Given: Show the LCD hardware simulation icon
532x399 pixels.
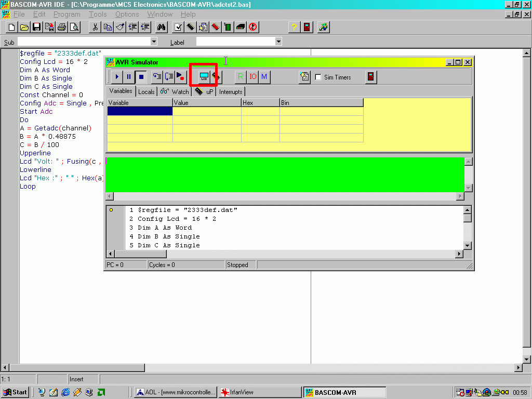Looking at the screenshot, I should (204, 77).
